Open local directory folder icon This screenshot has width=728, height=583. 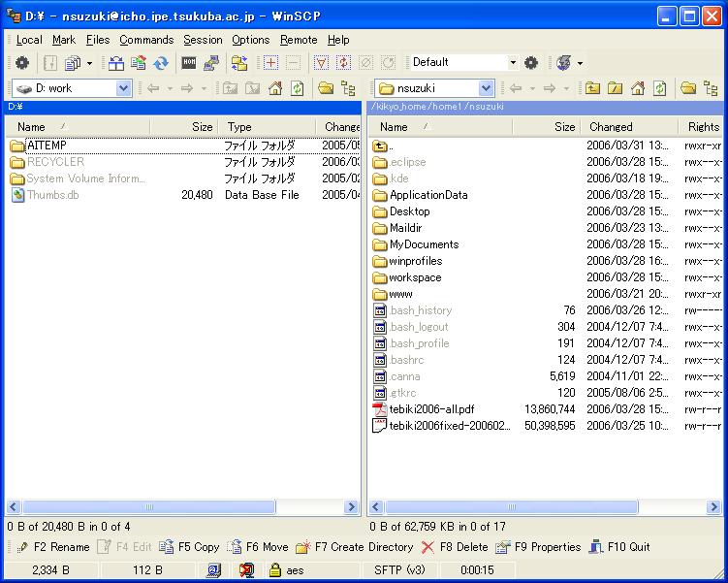[326, 88]
